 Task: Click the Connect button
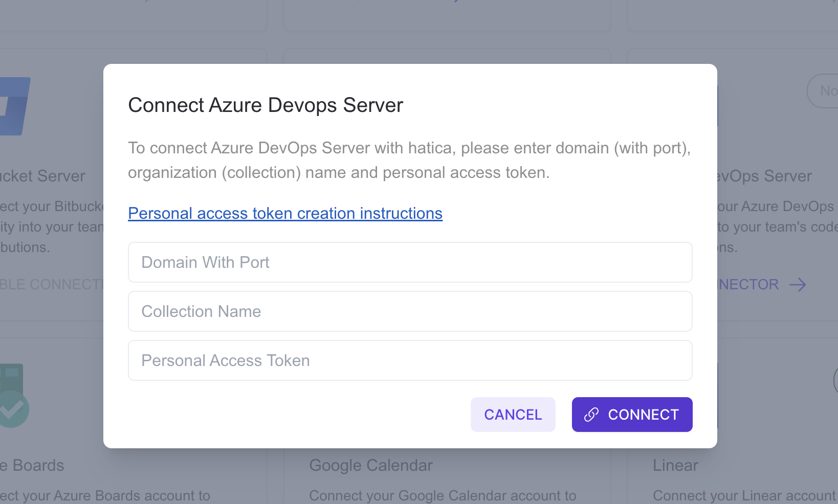(x=632, y=415)
